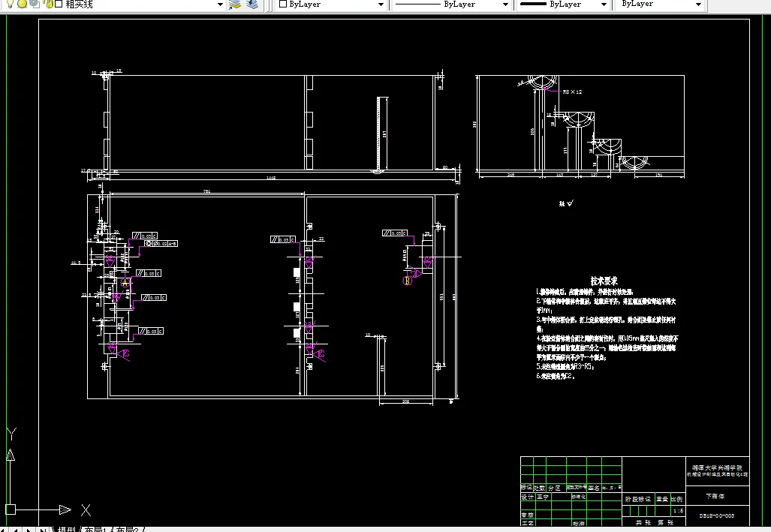Click the 阶段标记 cell in title block
771x532 pixels.
tap(638, 499)
